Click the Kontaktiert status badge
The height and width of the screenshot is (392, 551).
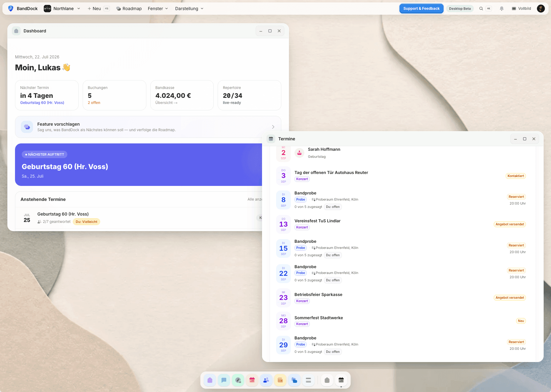516,176
